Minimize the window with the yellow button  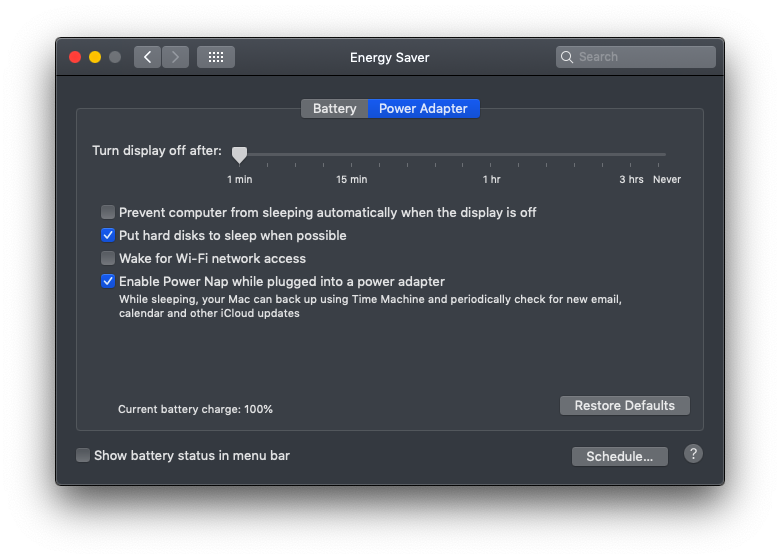(x=95, y=57)
